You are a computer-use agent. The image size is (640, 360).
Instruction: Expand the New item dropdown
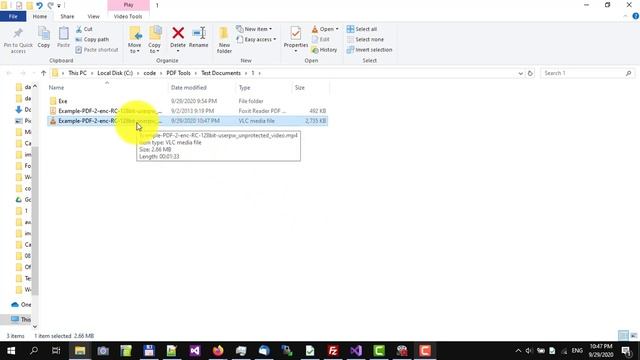click(254, 29)
